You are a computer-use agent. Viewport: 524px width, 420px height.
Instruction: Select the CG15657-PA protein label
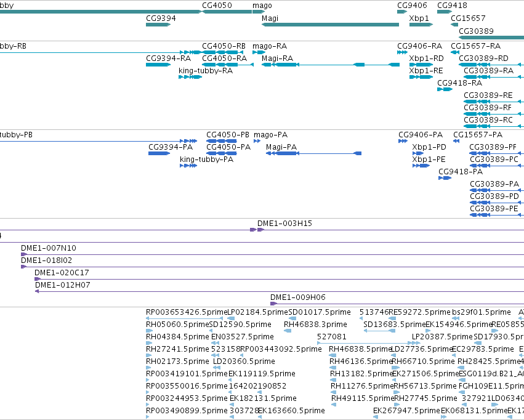pos(478,135)
